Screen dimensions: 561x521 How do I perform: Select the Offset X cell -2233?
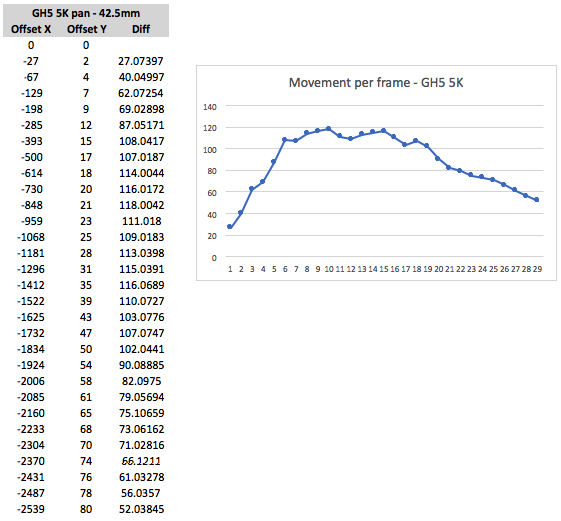pyautogui.click(x=31, y=429)
